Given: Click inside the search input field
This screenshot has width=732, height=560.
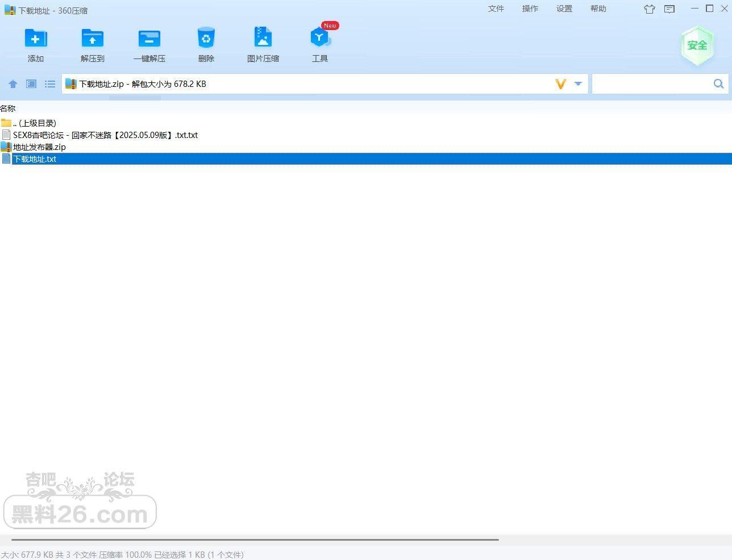Looking at the screenshot, I should (x=651, y=84).
